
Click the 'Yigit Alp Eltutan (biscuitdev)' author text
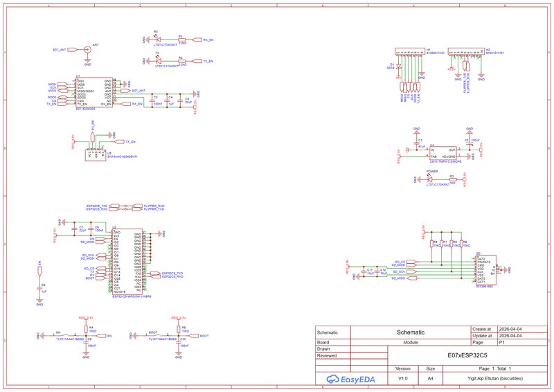coord(495,378)
